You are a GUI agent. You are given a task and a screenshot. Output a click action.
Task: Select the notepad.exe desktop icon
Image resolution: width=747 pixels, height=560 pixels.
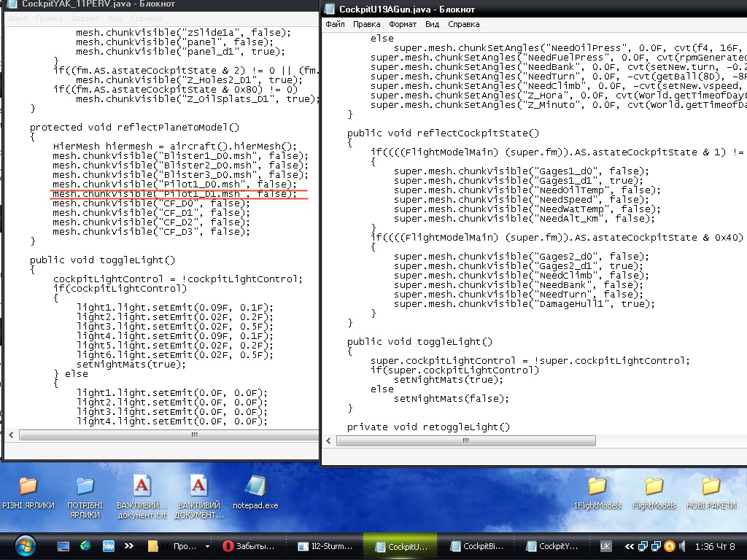point(255,492)
